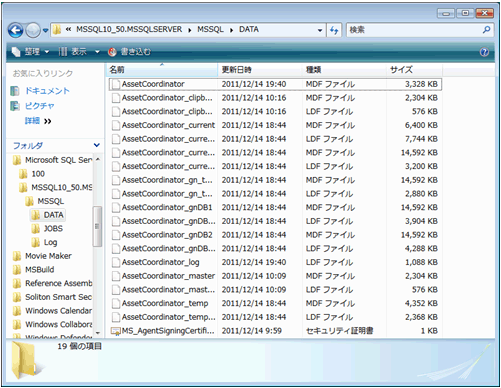Image resolution: width=501 pixels, height=388 pixels.
Task: Open Help with the question mark icon
Action: [484, 52]
